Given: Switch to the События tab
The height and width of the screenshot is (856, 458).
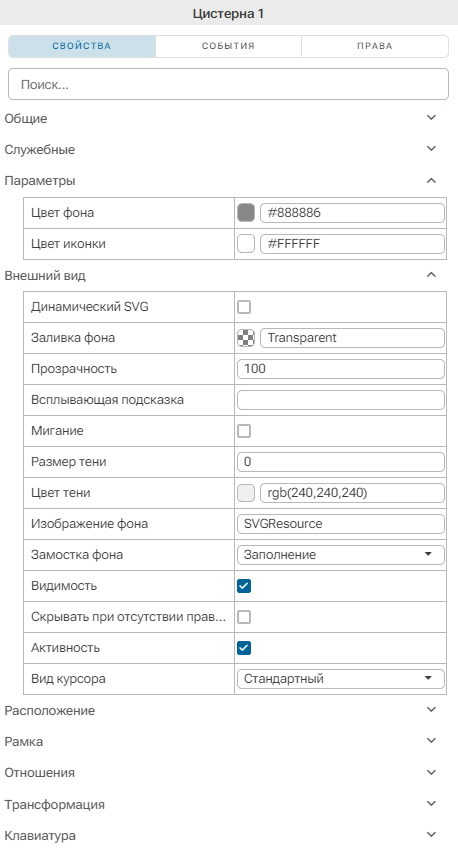Looking at the screenshot, I should coord(228,46).
